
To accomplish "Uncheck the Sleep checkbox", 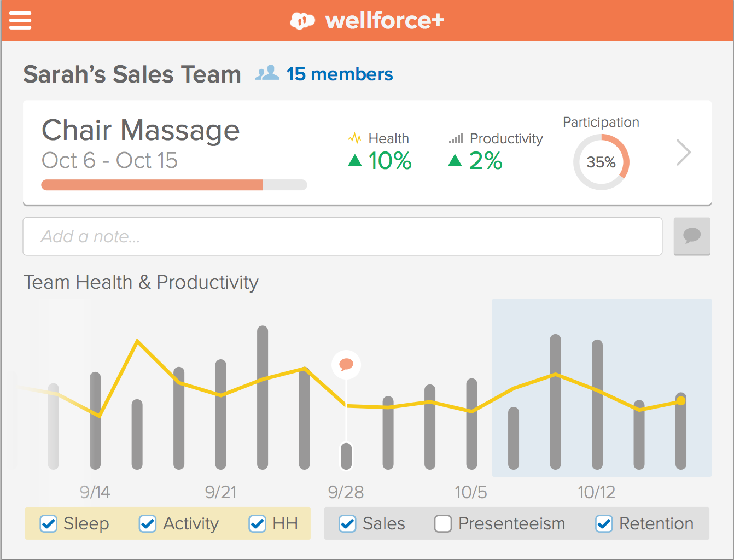I will 49,524.
